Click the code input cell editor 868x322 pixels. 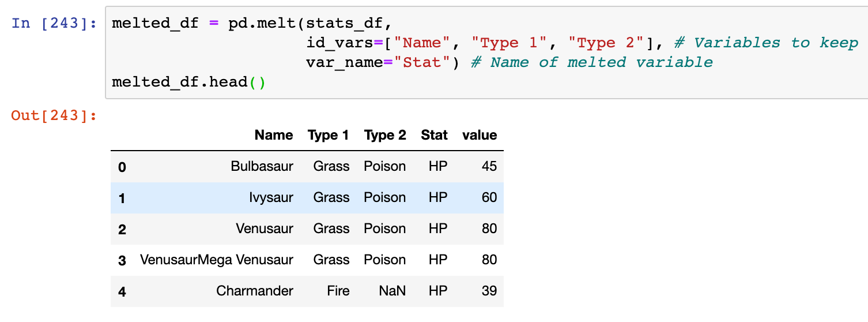click(x=486, y=53)
